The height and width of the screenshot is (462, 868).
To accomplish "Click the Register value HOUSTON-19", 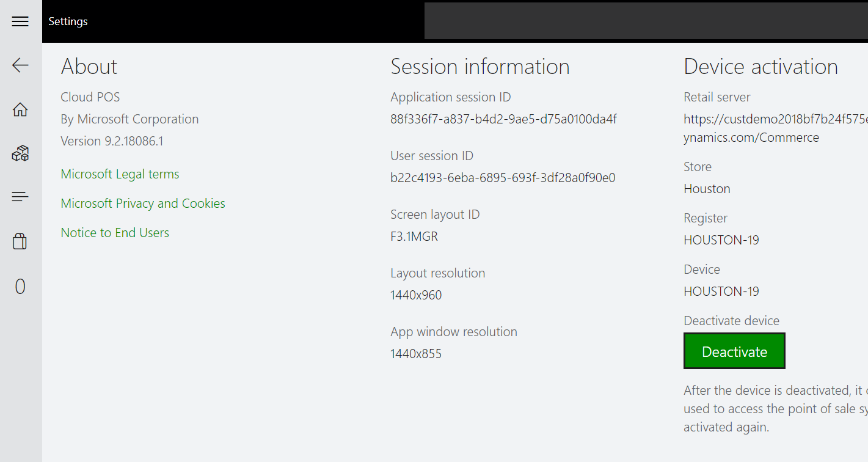I will click(x=721, y=240).
